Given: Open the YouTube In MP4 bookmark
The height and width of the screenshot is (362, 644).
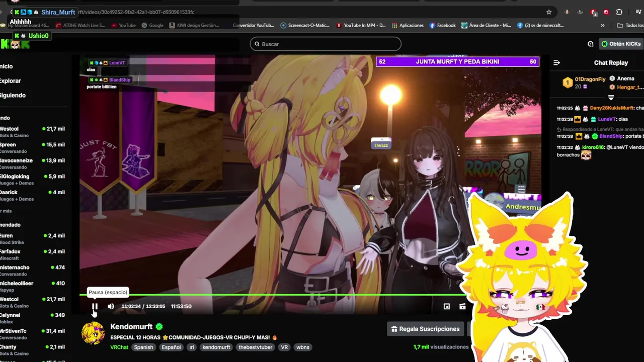Looking at the screenshot, I should click(x=361, y=25).
